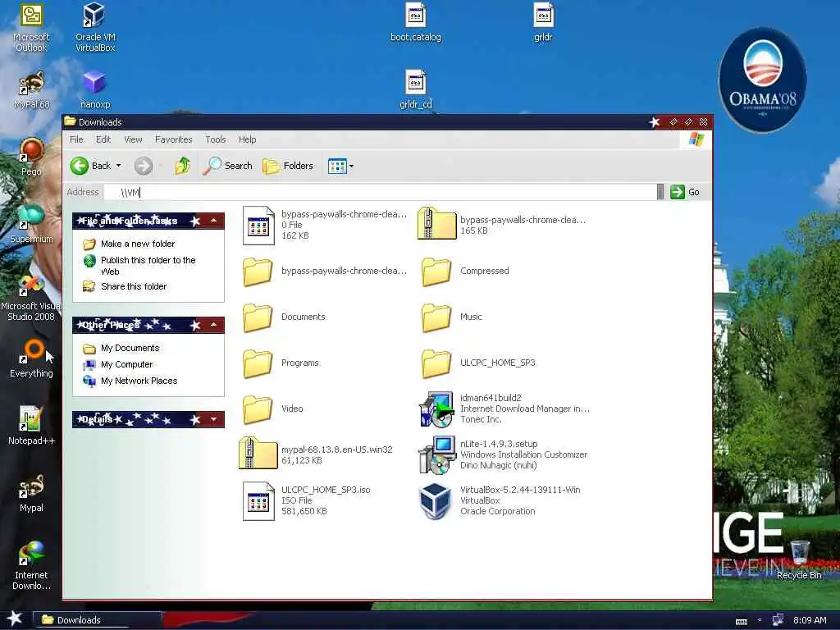Select the Documents folder
The image size is (840, 630).
pos(284,317)
